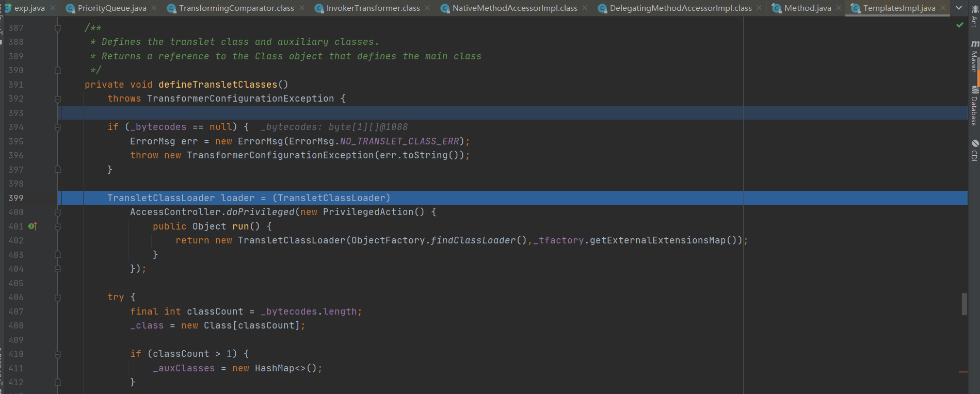Click the InvokerTransformer.class file icon
This screenshot has height=394, width=980.
tap(319, 8)
